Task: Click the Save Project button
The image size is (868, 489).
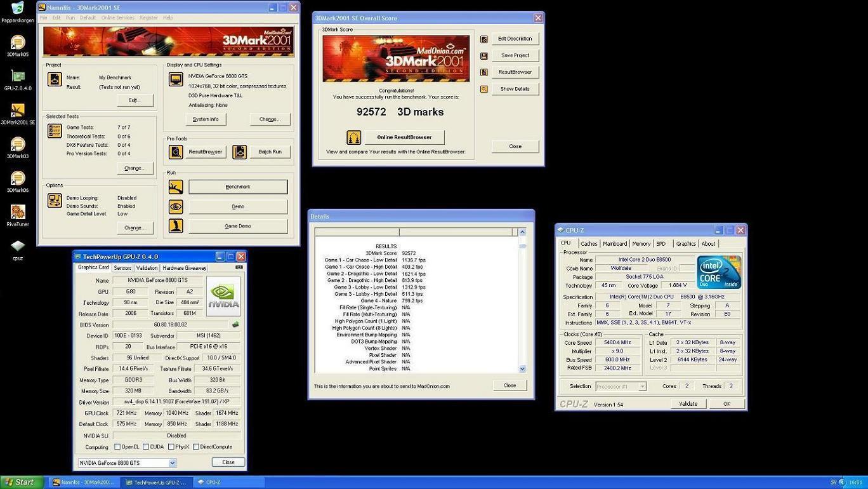Action: (515, 55)
